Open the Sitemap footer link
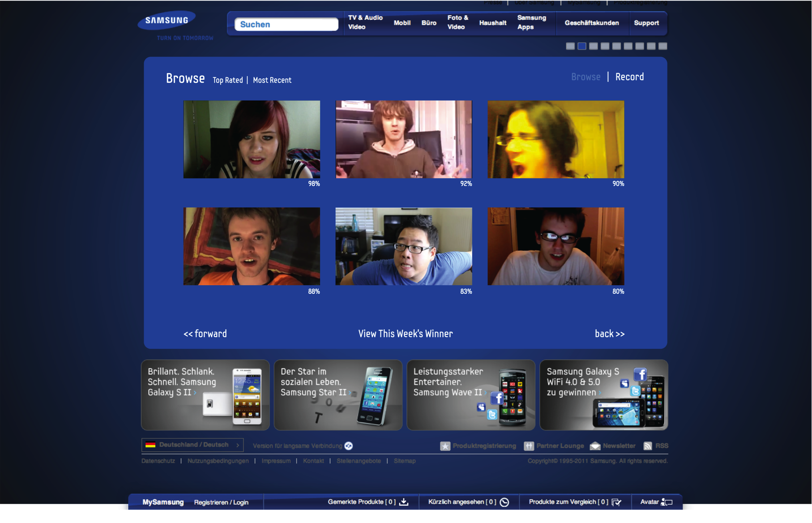 pos(405,461)
